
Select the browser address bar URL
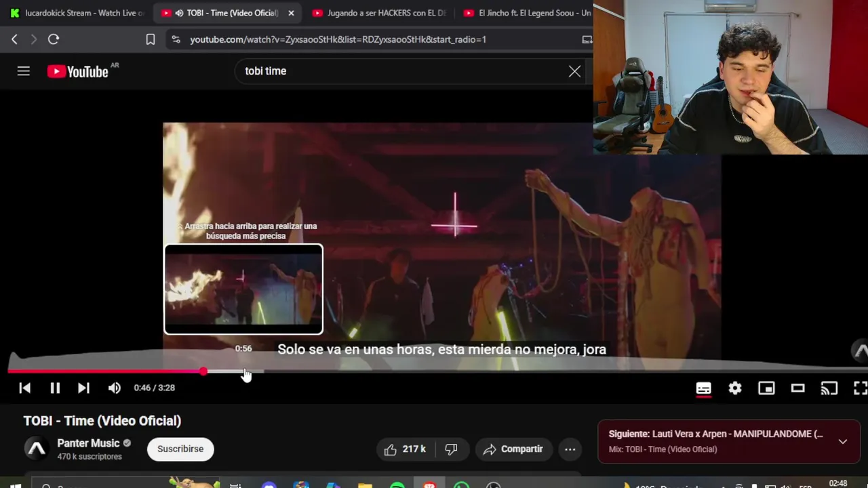pyautogui.click(x=338, y=39)
